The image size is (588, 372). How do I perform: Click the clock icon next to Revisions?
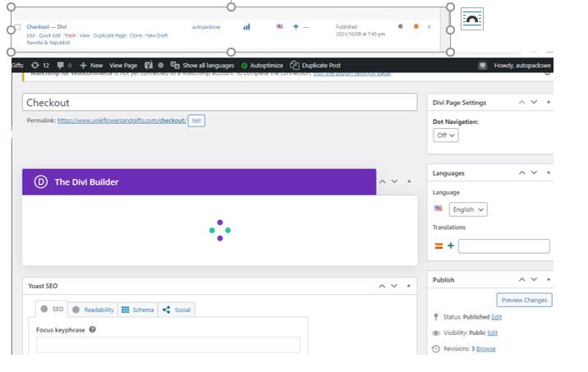(436, 349)
